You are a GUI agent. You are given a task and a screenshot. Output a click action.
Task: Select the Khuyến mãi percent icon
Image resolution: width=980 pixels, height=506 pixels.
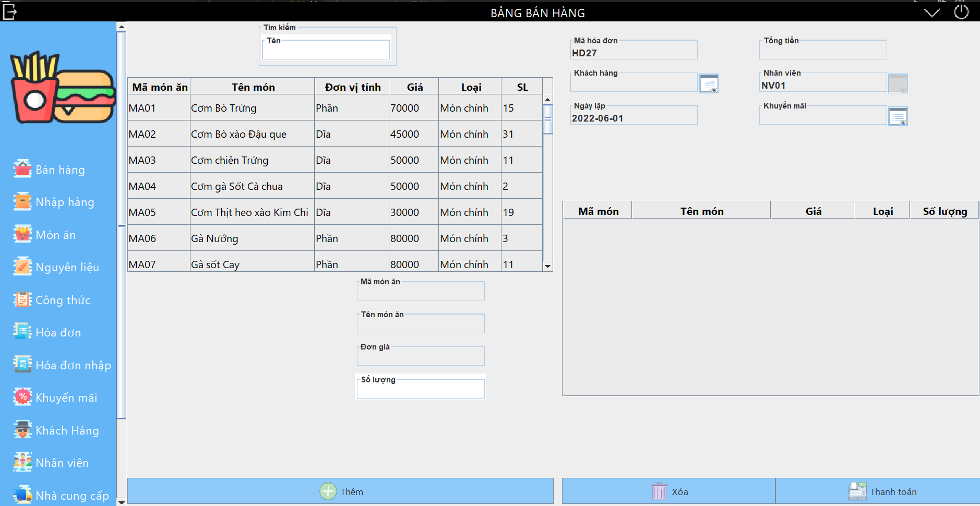point(22,397)
